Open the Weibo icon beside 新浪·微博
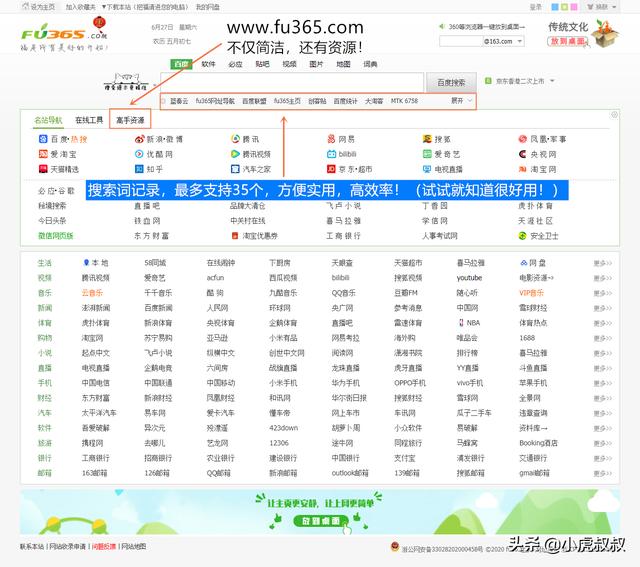Image resolution: width=640 pixels, height=567 pixels. (139, 139)
